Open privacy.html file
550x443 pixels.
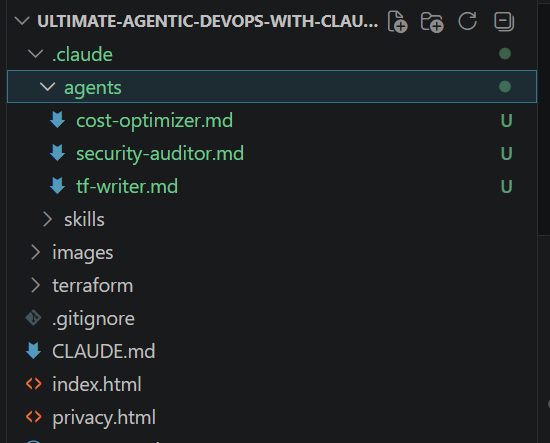pos(104,417)
